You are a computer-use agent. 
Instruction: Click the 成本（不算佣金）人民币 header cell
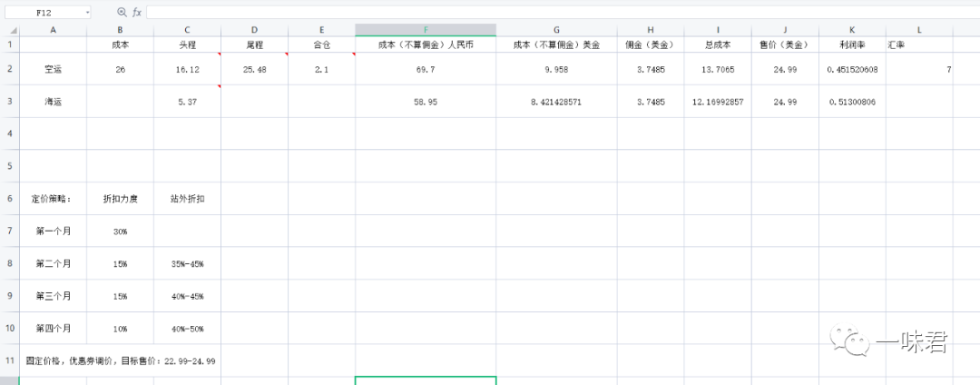click(426, 44)
